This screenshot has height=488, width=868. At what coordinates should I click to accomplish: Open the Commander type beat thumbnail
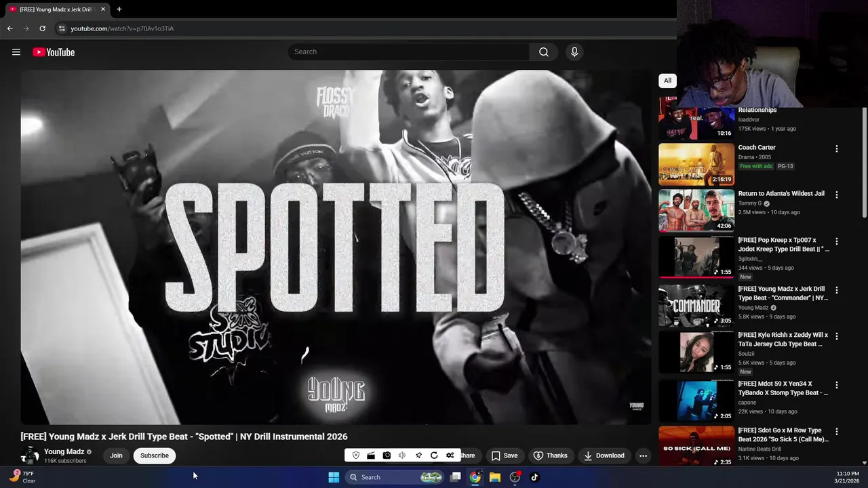696,306
